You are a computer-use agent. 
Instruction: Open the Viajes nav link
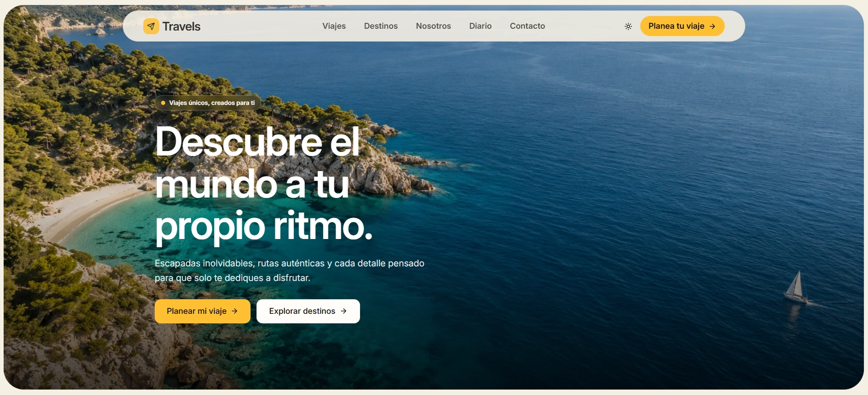(x=334, y=26)
